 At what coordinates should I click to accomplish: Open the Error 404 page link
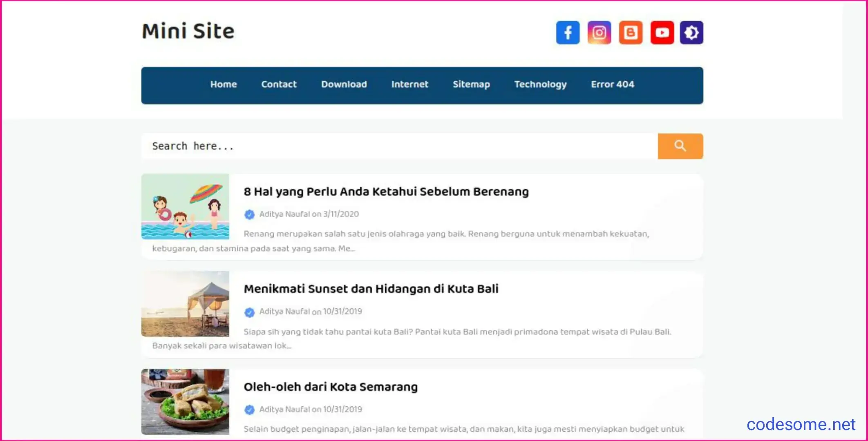point(612,85)
